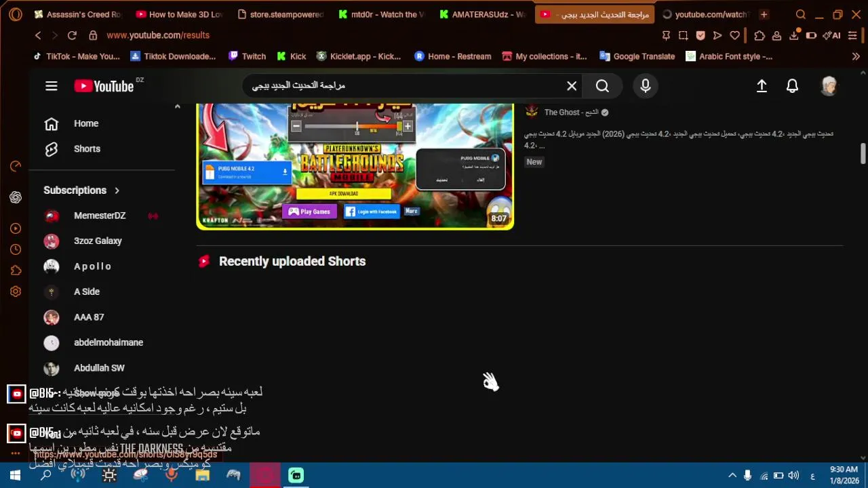Open ChatGPT in browser sidebar
This screenshot has height=488, width=868.
pos(16,197)
